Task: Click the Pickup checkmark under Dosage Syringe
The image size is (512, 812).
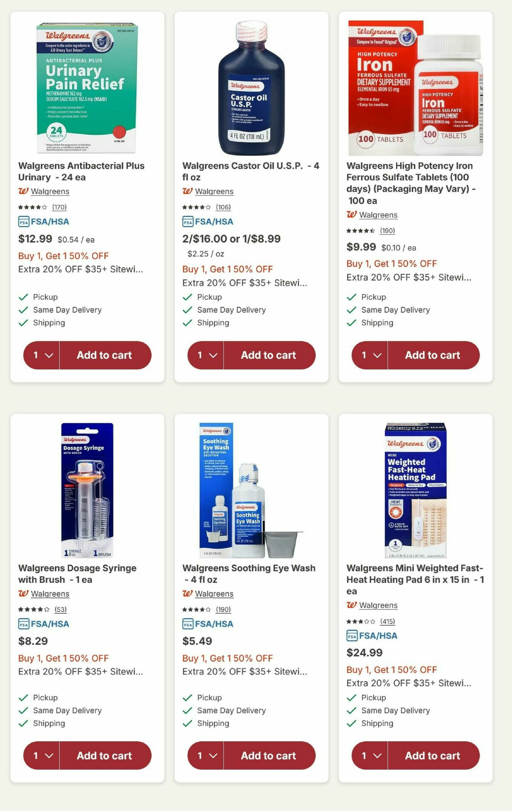Action: pos(23,697)
